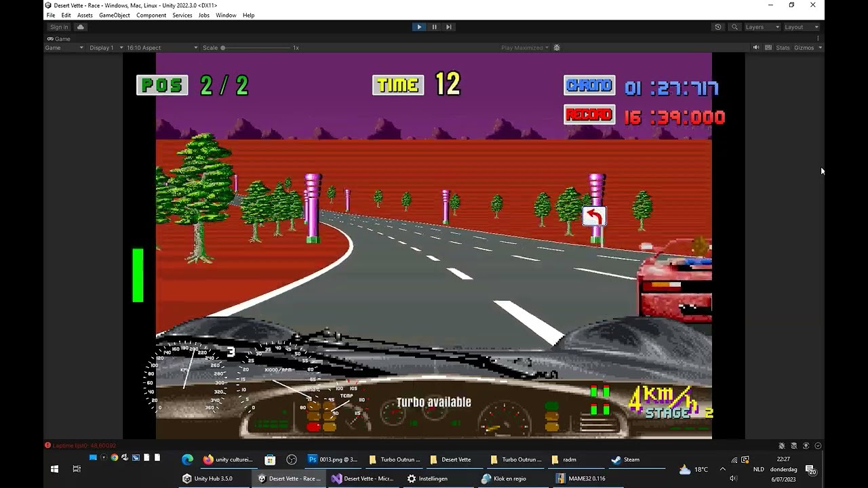Viewport: 868px width, 488px height.
Task: Click the activity checkmark icon in status bar
Action: 818,445
